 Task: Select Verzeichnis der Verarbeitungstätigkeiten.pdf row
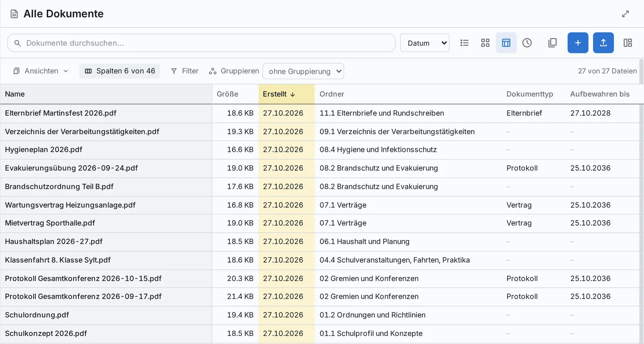tap(319, 131)
